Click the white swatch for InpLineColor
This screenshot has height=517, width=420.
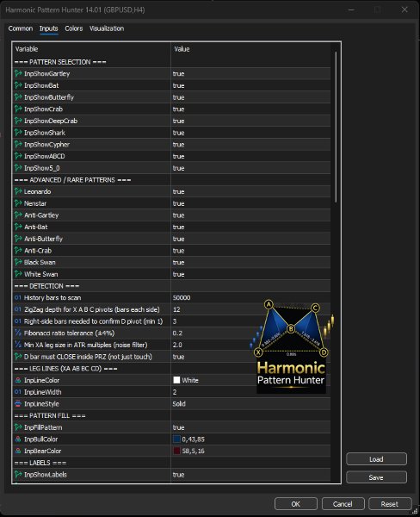pos(176,380)
